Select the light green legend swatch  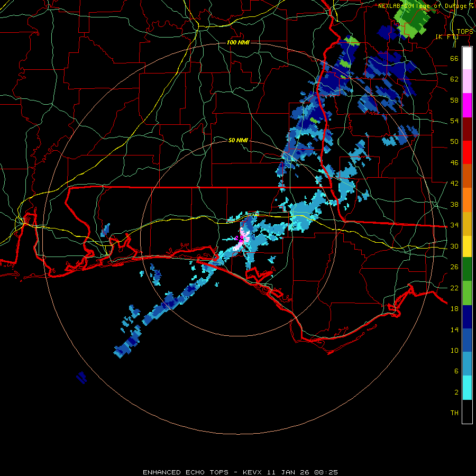click(467, 293)
